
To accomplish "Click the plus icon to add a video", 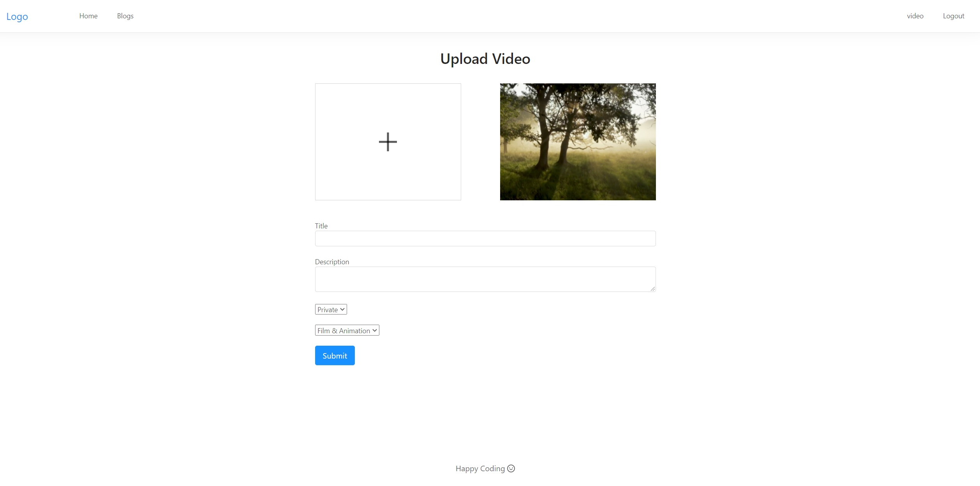I will (388, 141).
